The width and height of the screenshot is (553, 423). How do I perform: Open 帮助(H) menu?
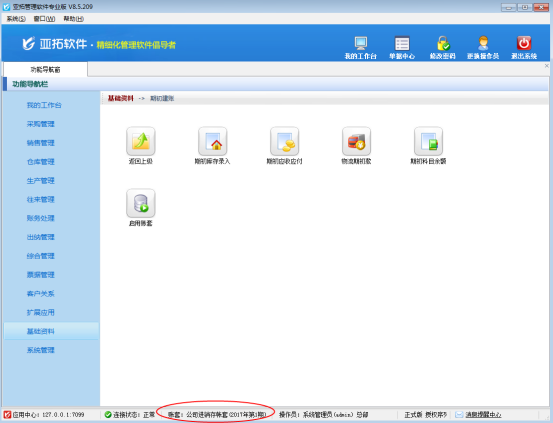(x=73, y=19)
